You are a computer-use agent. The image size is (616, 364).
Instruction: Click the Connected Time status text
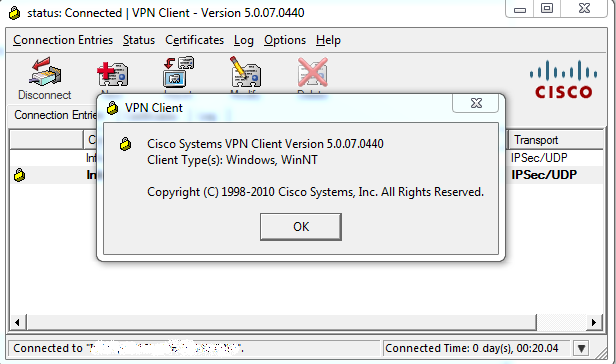point(471,348)
